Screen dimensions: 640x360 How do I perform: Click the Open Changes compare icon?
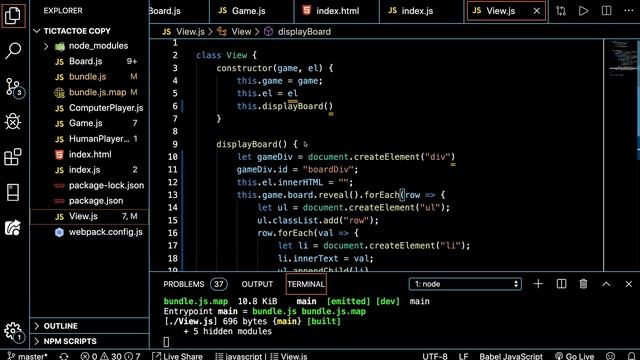(x=561, y=11)
